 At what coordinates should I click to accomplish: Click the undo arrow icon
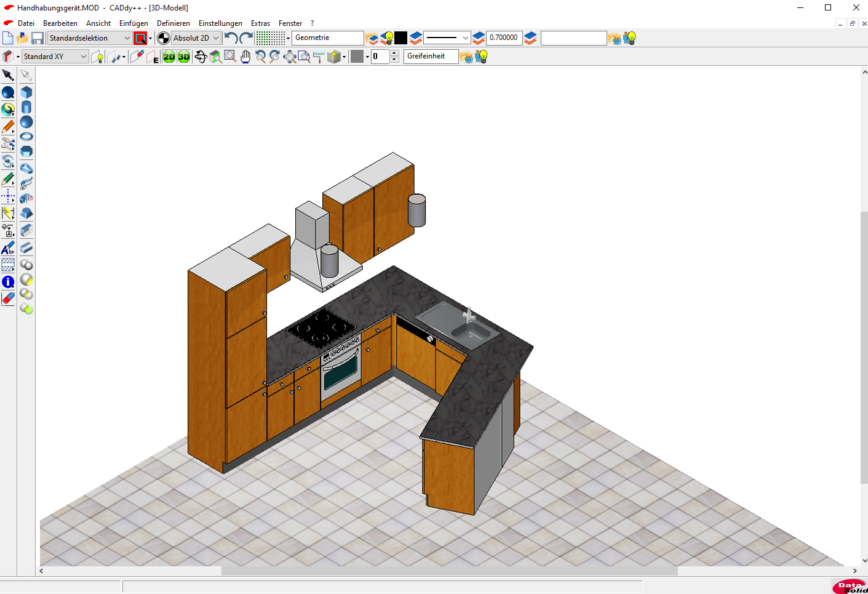coord(231,38)
